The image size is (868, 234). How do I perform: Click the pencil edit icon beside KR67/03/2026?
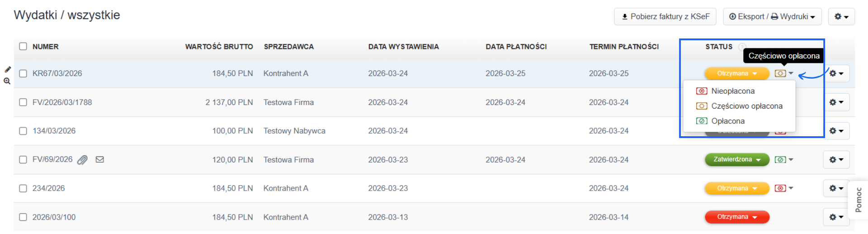tap(8, 69)
